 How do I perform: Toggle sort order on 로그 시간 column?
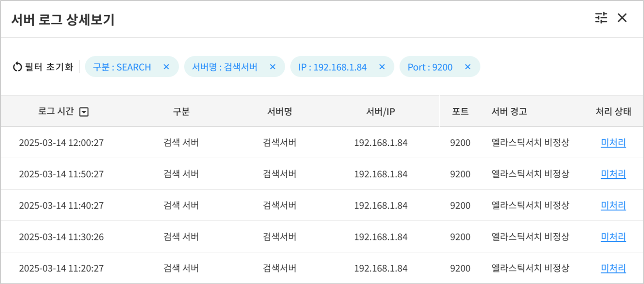(x=84, y=112)
